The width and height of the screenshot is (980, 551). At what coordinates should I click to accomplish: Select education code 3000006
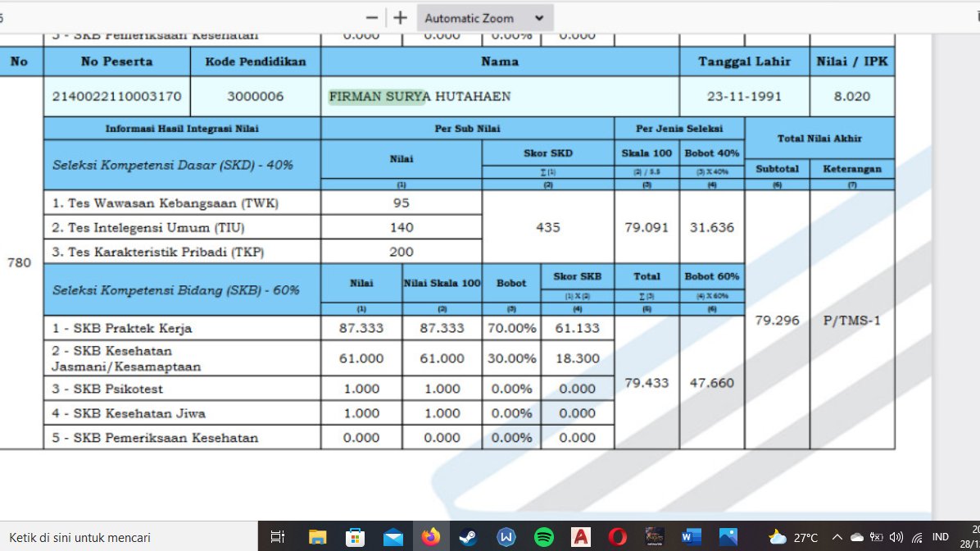pos(255,96)
